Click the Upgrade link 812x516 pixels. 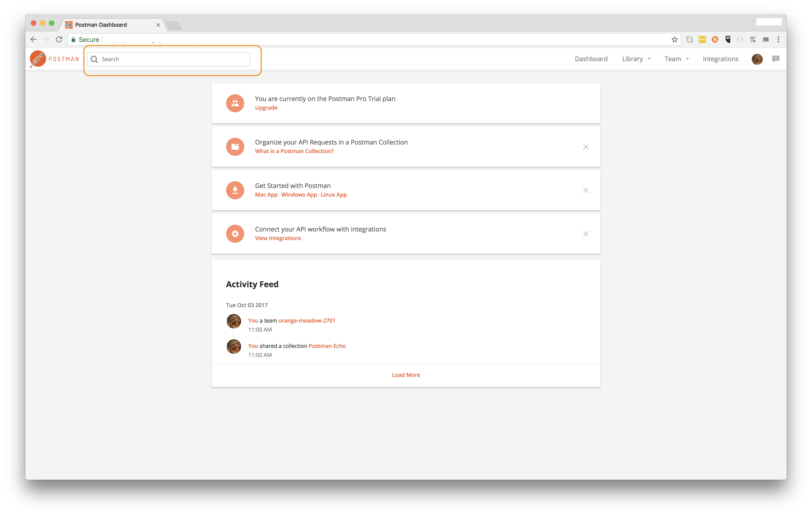click(x=266, y=108)
